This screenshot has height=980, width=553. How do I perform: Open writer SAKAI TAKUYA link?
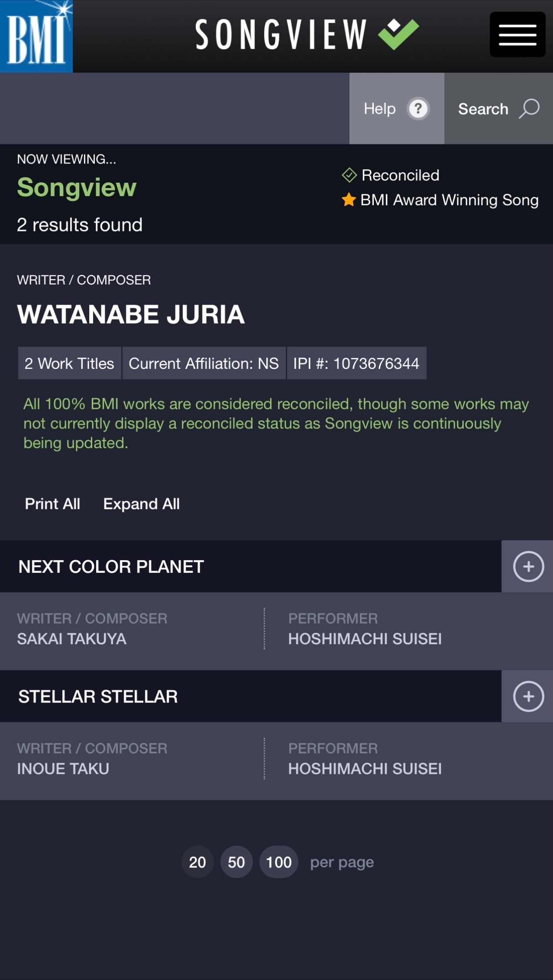(72, 639)
